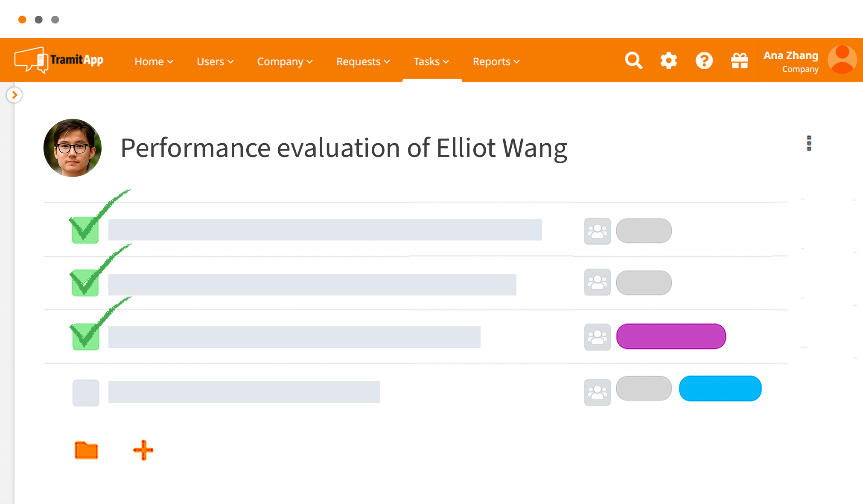Open the Reports menu
863x504 pixels.
coord(496,61)
